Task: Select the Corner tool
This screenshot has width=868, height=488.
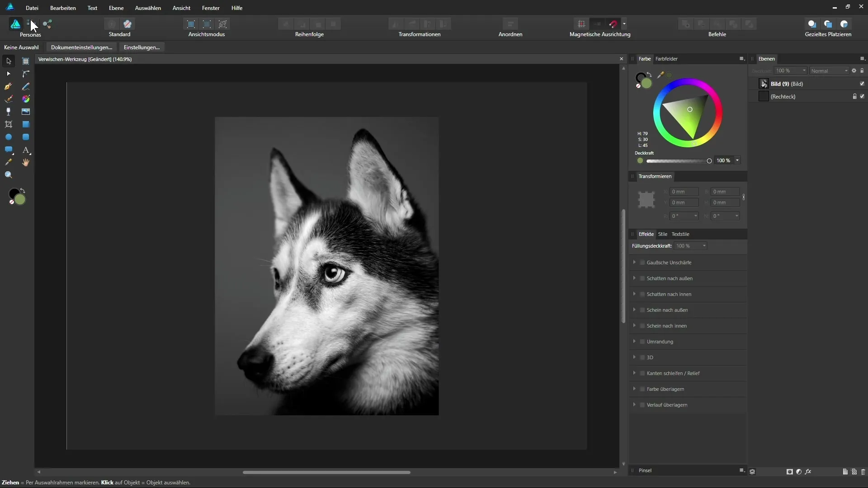Action: pos(26,74)
